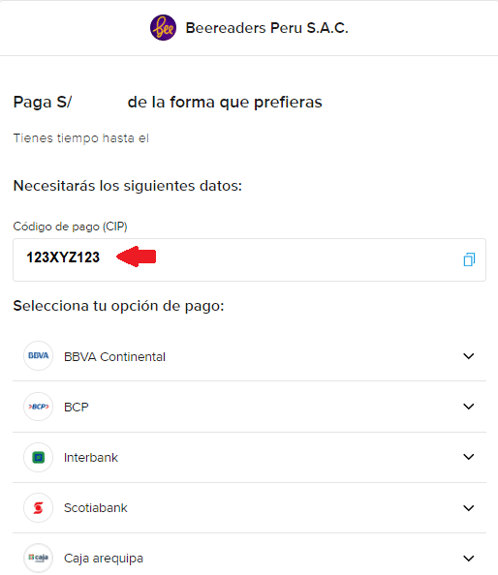Click the Beereaders Peru S.A.C. title
The image size is (498, 575).
(267, 28)
